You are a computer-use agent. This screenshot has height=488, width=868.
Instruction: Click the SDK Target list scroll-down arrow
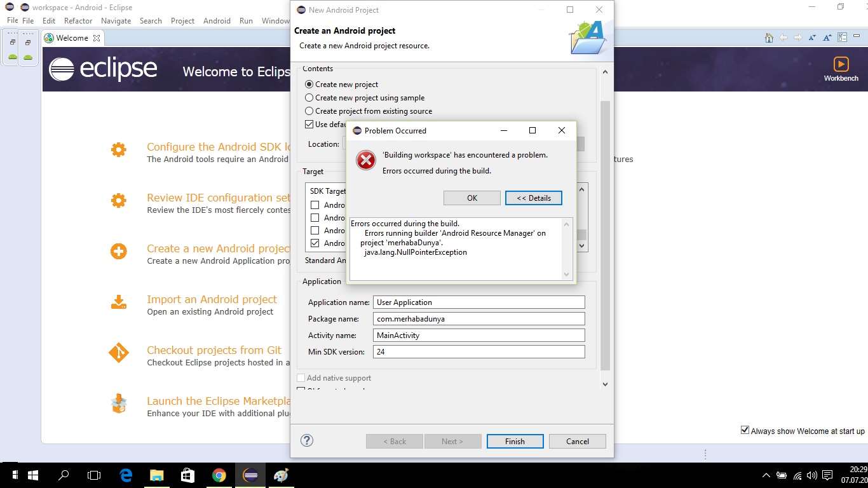(582, 245)
